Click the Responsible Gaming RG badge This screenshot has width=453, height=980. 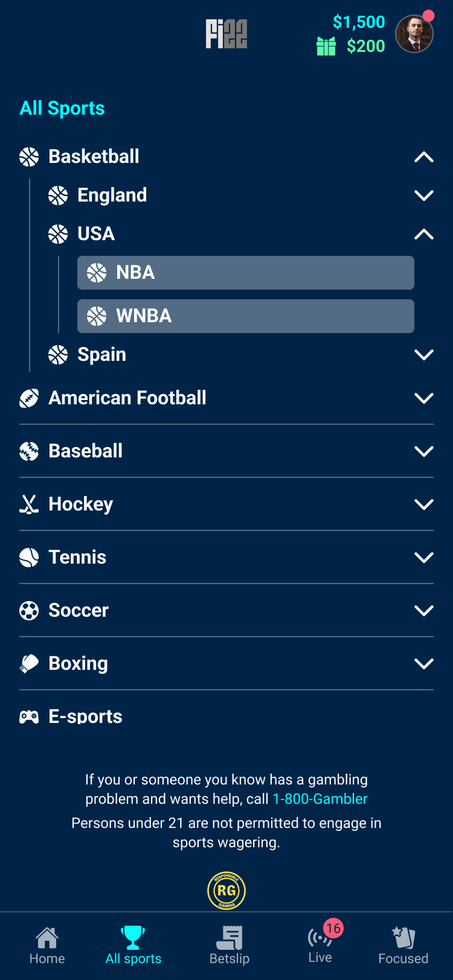[x=226, y=890]
